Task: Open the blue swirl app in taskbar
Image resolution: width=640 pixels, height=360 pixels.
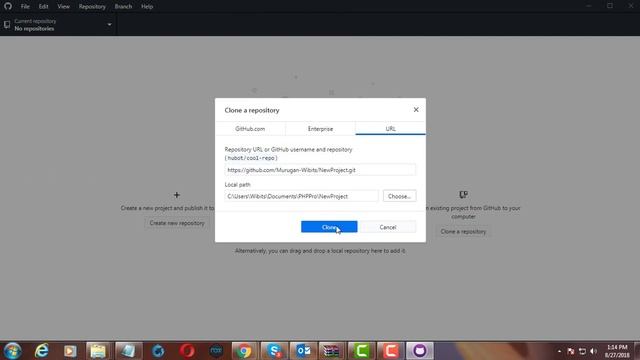Action: pos(158,351)
